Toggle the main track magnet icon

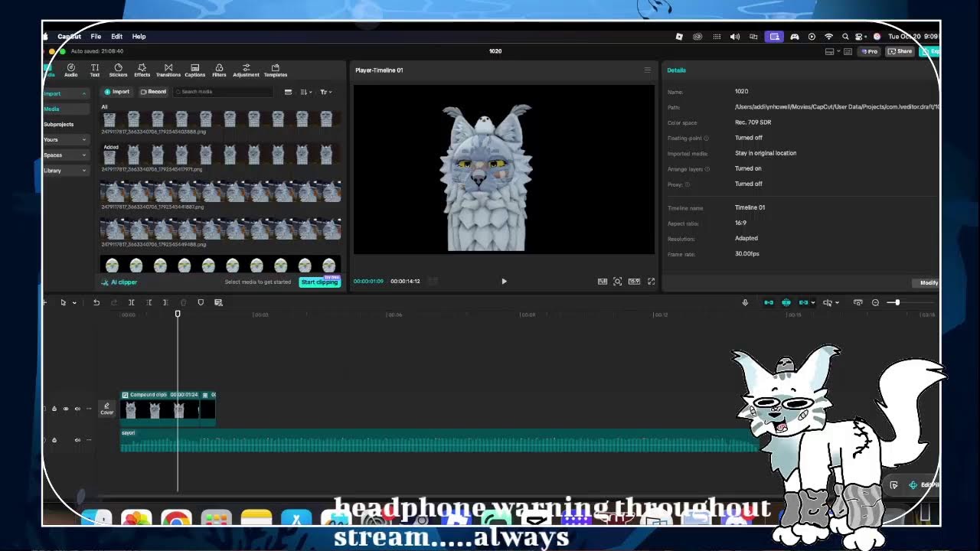pos(769,302)
